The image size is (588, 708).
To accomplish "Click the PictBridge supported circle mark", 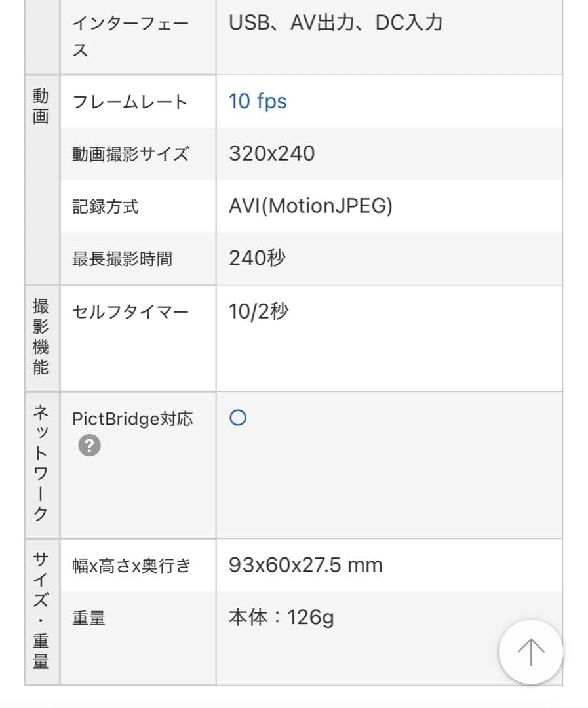I will click(x=238, y=418).
